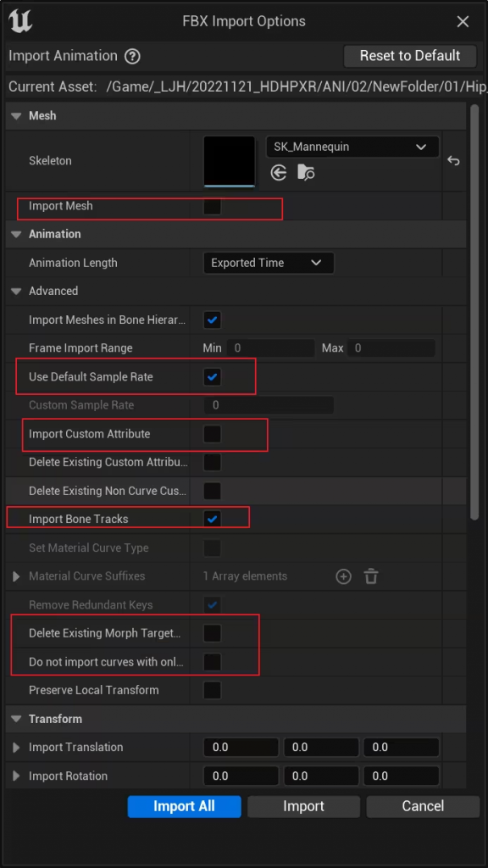Uncheck Use Default Sample Rate
Screen dimensions: 488x868
click(x=212, y=377)
